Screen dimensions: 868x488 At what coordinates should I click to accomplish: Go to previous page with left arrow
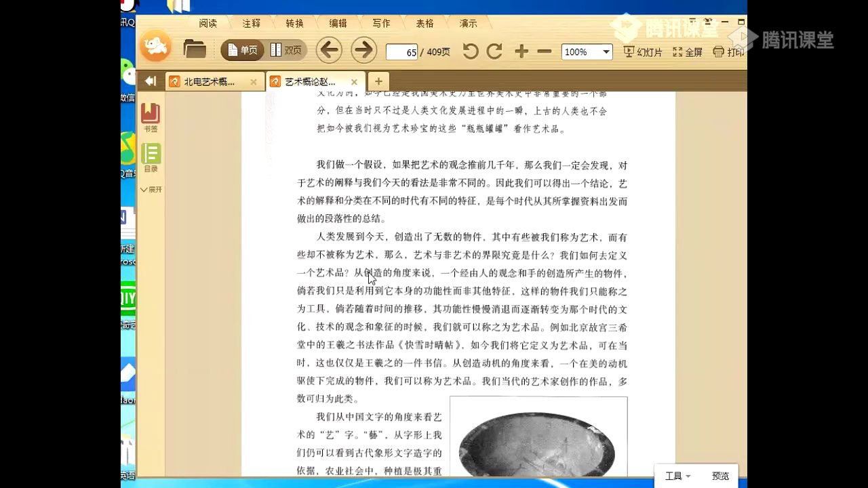pyautogui.click(x=330, y=50)
